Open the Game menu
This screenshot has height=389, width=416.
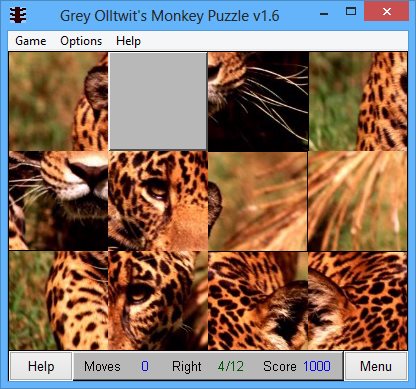pyautogui.click(x=31, y=41)
